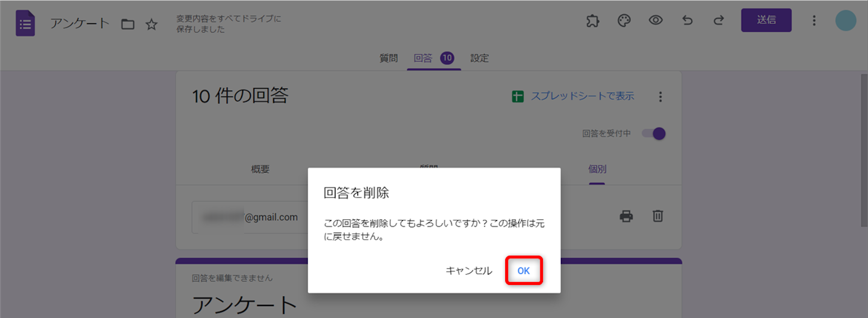
Task: Select the 概要 responses view tab
Action: (x=260, y=169)
